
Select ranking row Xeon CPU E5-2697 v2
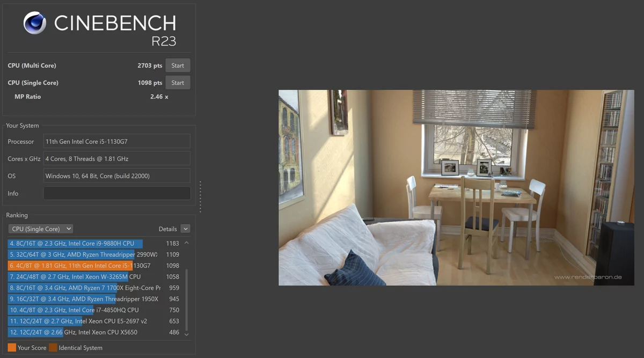pos(94,321)
